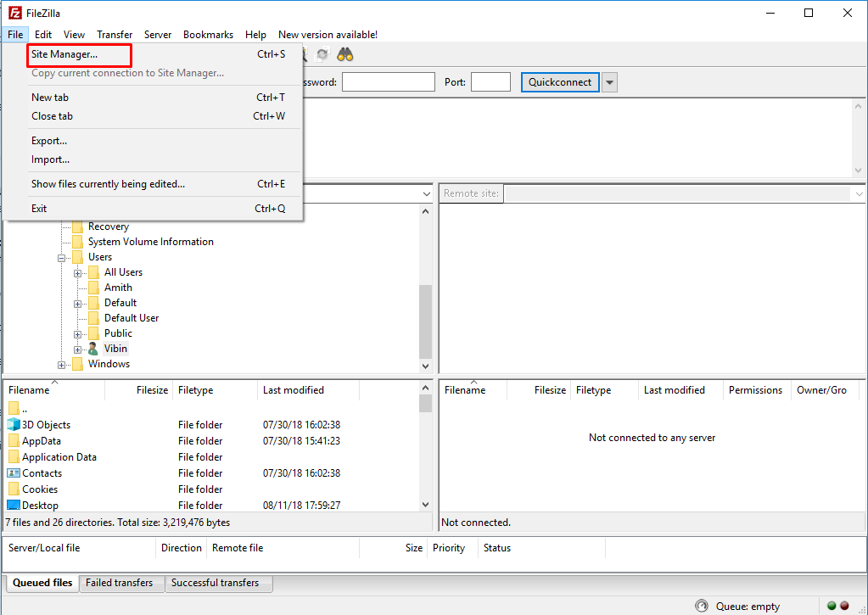The width and height of the screenshot is (868, 615).
Task: Choose Export from the File menu
Action: point(49,141)
